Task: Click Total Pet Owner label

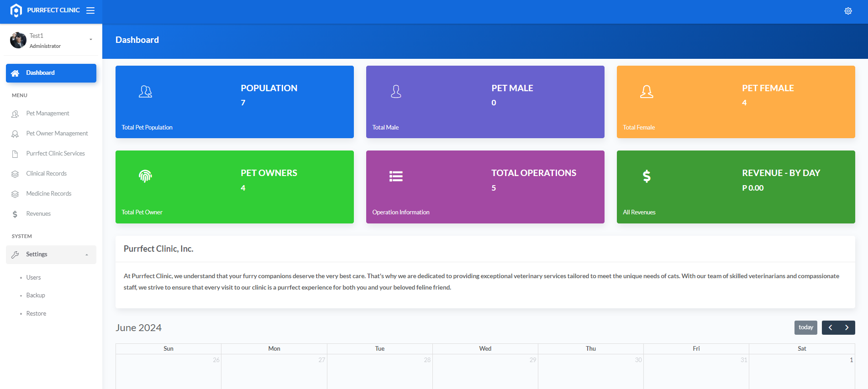Action: (142, 212)
